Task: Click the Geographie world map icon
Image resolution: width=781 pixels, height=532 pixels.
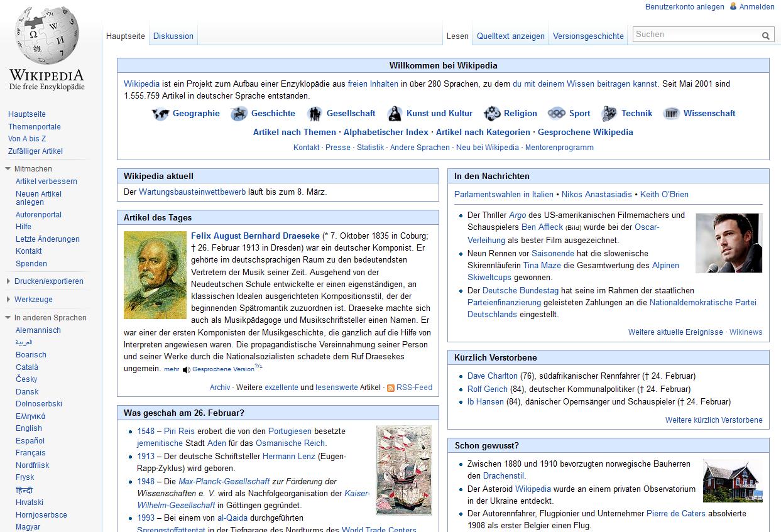Action: [x=160, y=114]
